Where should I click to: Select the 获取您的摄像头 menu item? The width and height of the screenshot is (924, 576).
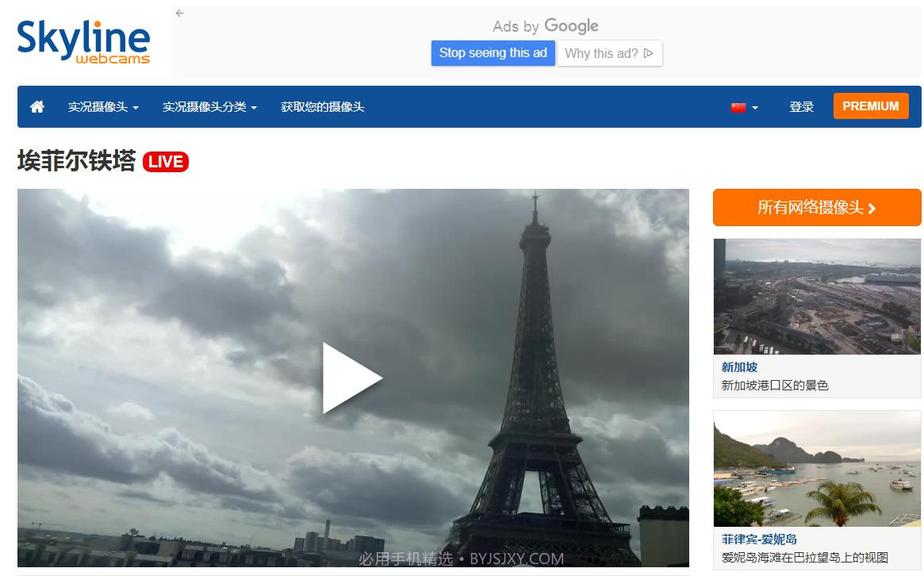tap(323, 107)
